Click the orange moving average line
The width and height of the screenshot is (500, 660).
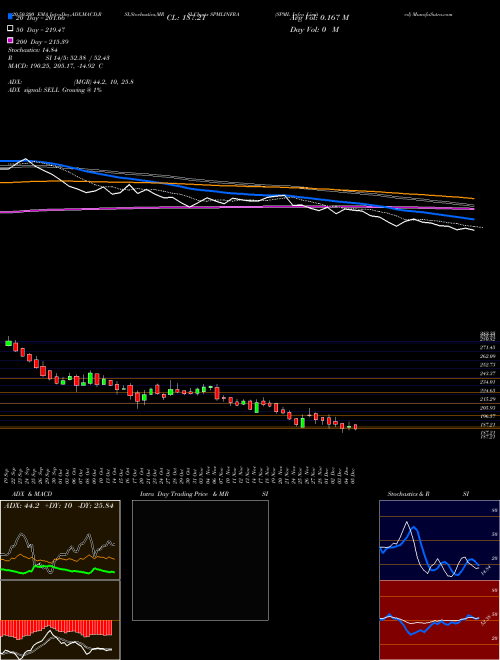(236, 185)
